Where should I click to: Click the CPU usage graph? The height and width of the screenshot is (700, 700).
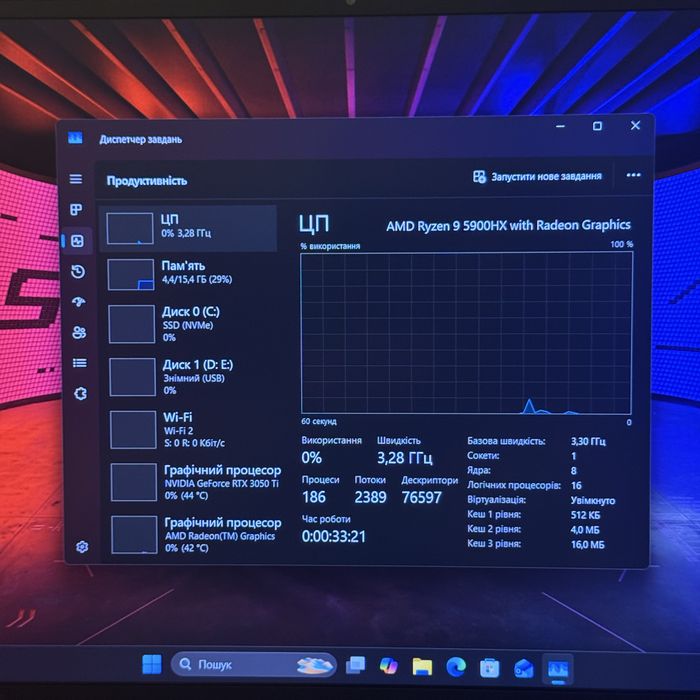(467, 333)
